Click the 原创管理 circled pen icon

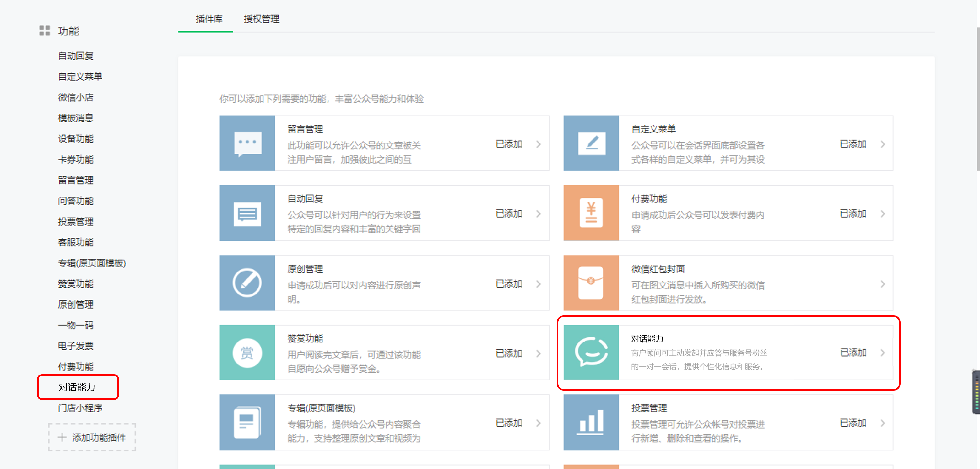point(247,283)
